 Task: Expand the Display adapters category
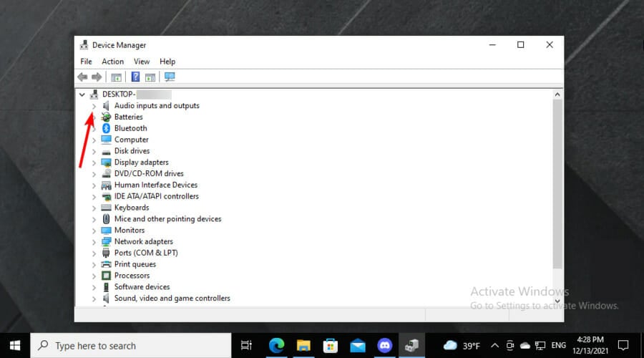coord(94,163)
